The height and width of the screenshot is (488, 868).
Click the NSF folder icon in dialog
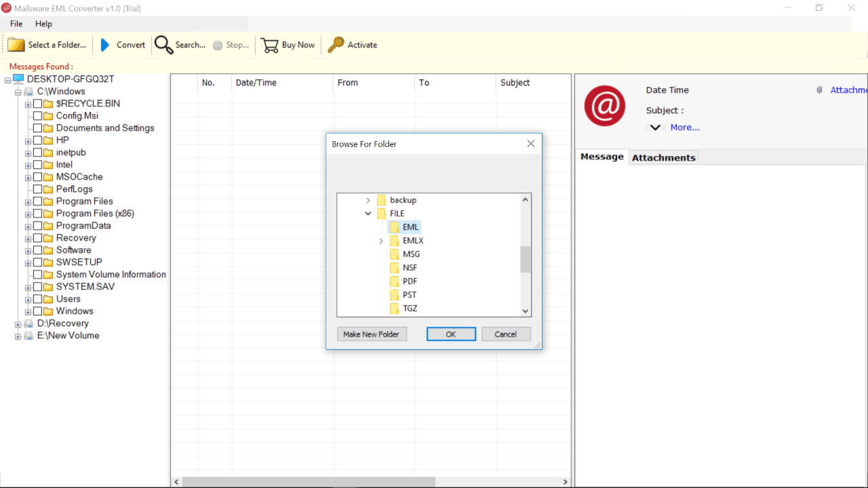click(x=394, y=268)
